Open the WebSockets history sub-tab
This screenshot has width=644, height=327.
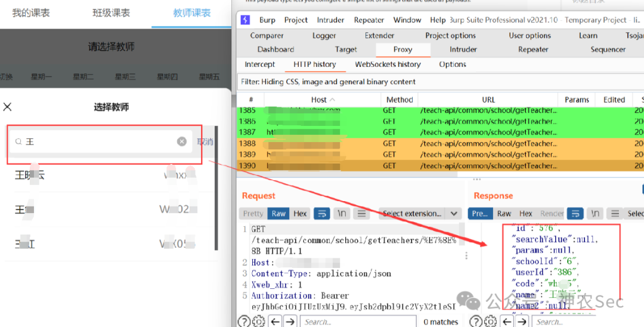[388, 64]
